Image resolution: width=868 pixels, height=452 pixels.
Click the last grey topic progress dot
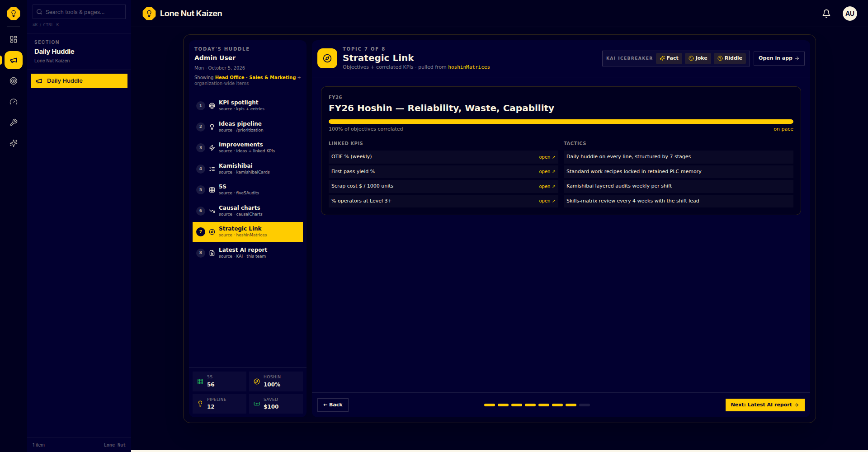pyautogui.click(x=585, y=405)
